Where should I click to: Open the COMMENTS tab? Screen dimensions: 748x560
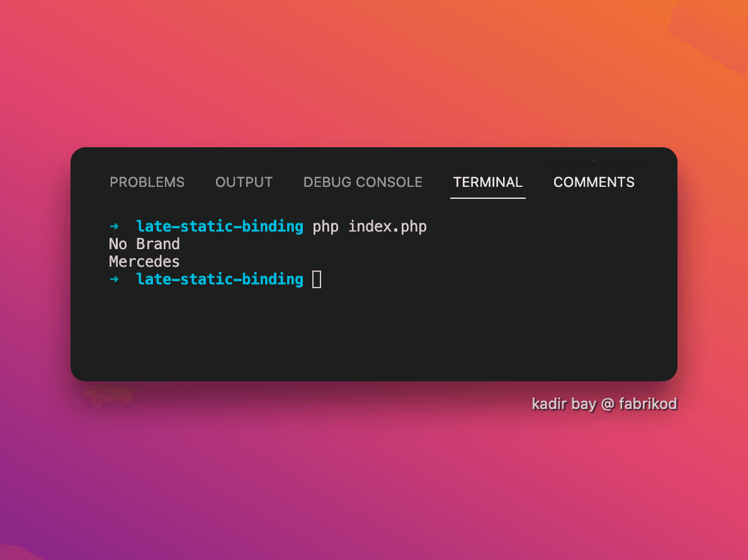tap(593, 182)
